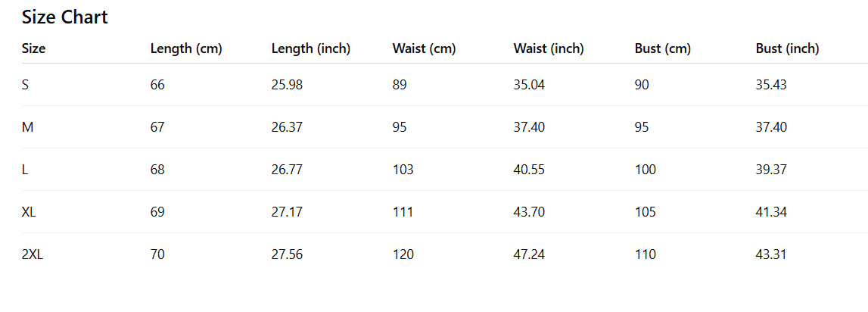Click the L size row label

(25, 170)
